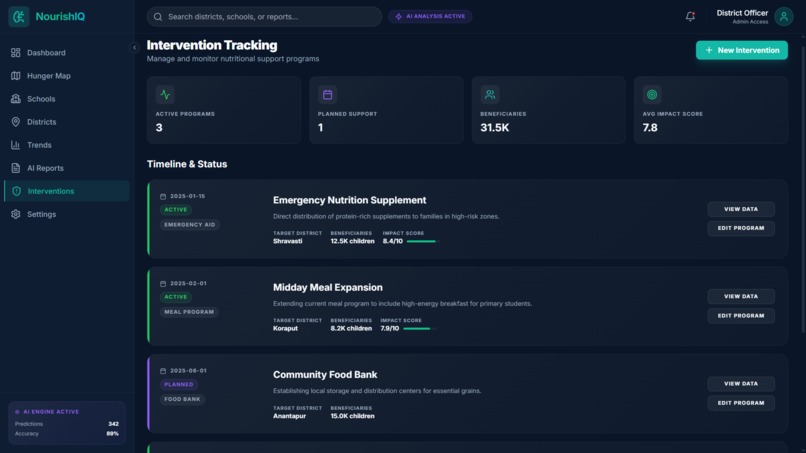Click the Dashboard grid icon in sidebar
Image resolution: width=806 pixels, height=453 pixels.
coord(15,52)
